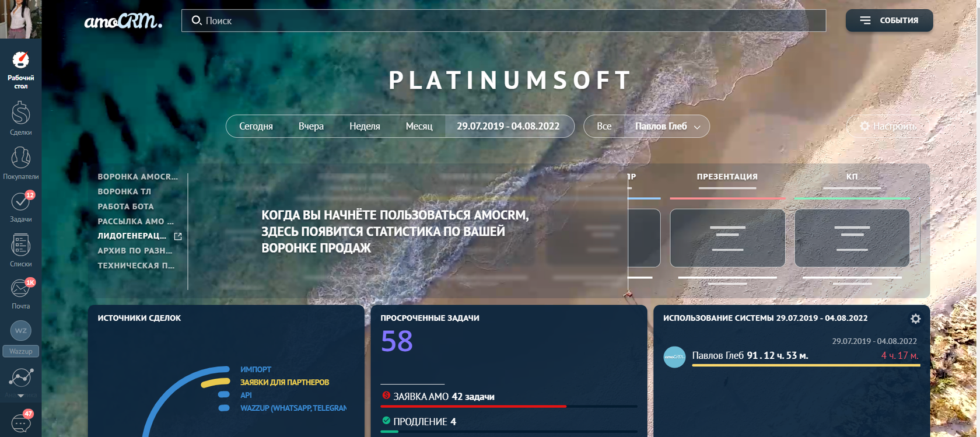Open the Списки sidebar section
Image resolution: width=980 pixels, height=437 pixels.
(20, 245)
